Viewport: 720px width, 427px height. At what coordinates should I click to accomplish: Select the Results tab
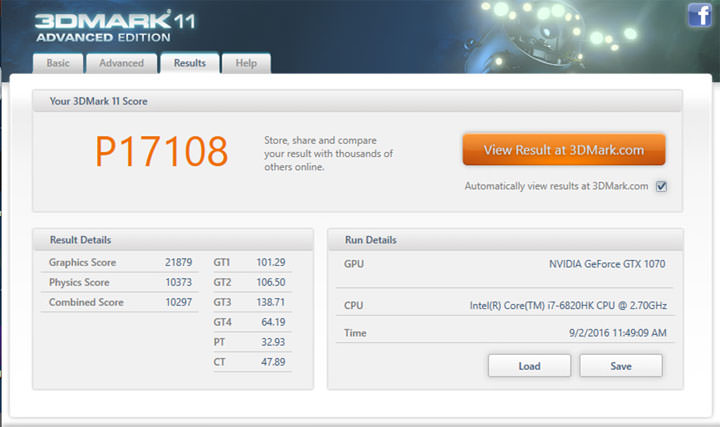[x=190, y=63]
